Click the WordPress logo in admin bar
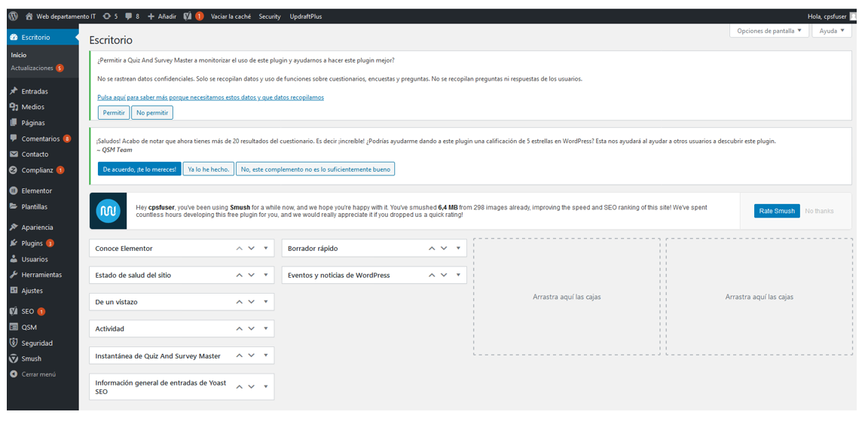This screenshot has width=868, height=427. point(14,17)
